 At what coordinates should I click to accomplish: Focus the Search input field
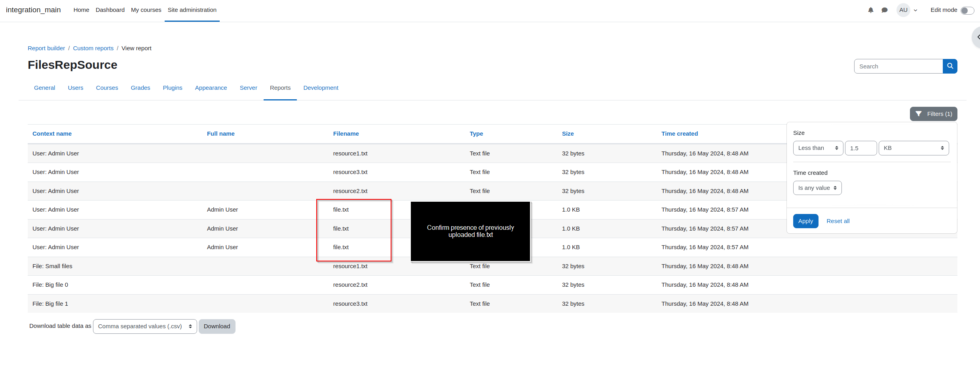(898, 66)
